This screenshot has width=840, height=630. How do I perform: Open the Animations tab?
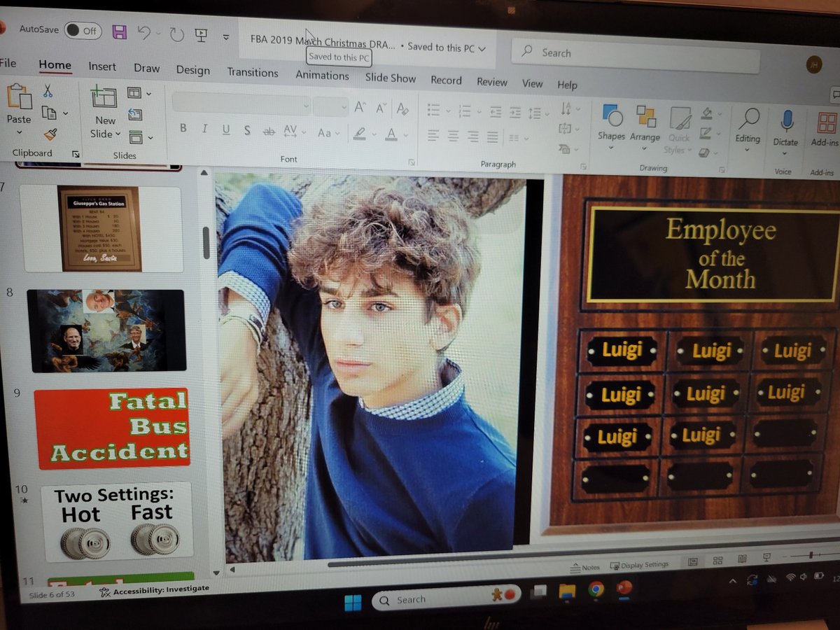(322, 75)
